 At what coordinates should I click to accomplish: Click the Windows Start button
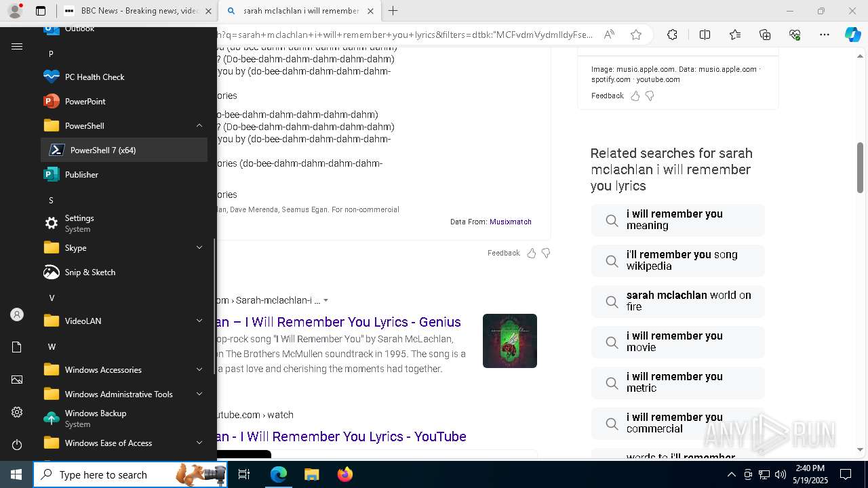tap(16, 474)
